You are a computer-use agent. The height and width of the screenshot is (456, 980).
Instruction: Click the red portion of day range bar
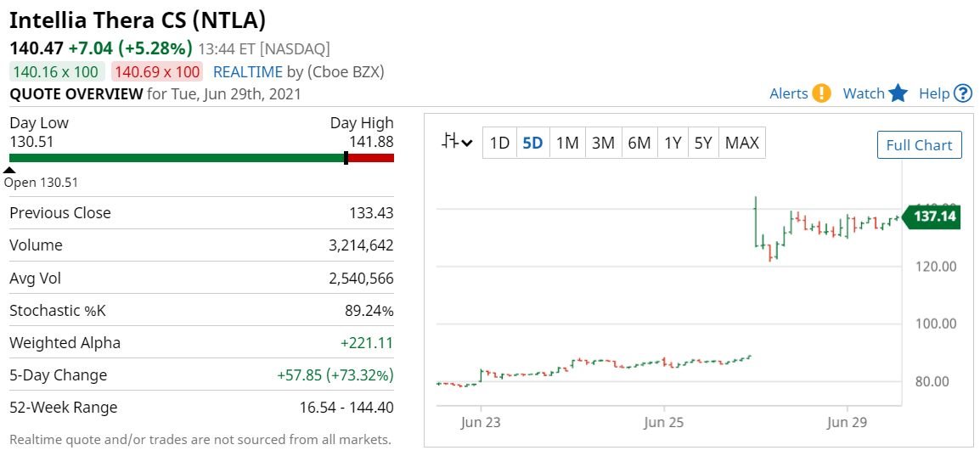(370, 158)
